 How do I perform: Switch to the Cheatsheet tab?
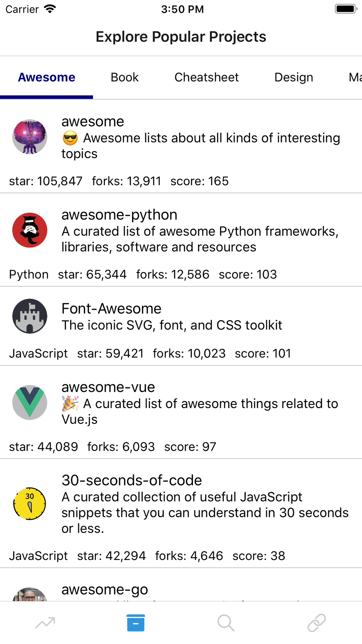(206, 77)
